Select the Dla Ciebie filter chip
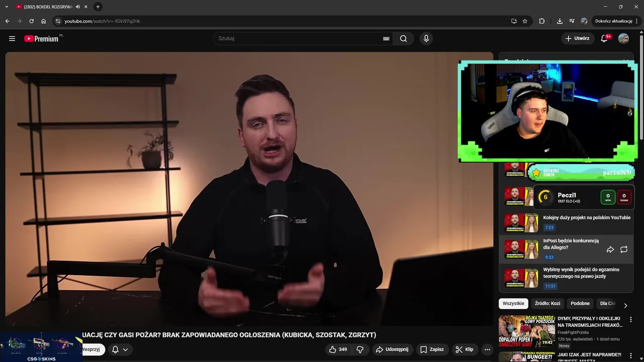 607,304
